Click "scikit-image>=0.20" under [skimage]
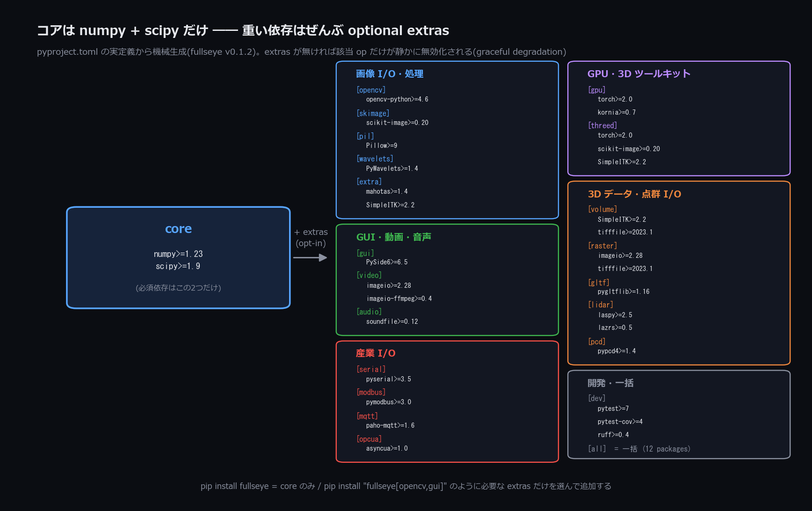Screen dimensions: 812x511 (397, 123)
